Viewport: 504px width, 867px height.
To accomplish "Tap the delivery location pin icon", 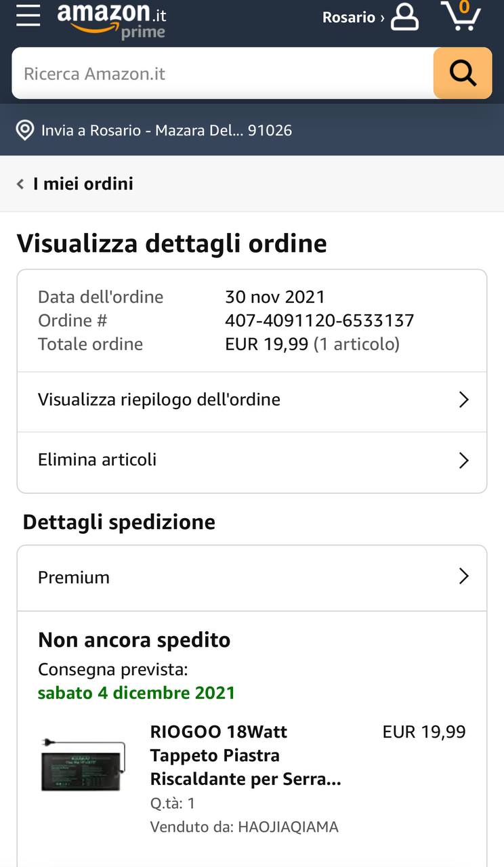I will pyautogui.click(x=25, y=130).
